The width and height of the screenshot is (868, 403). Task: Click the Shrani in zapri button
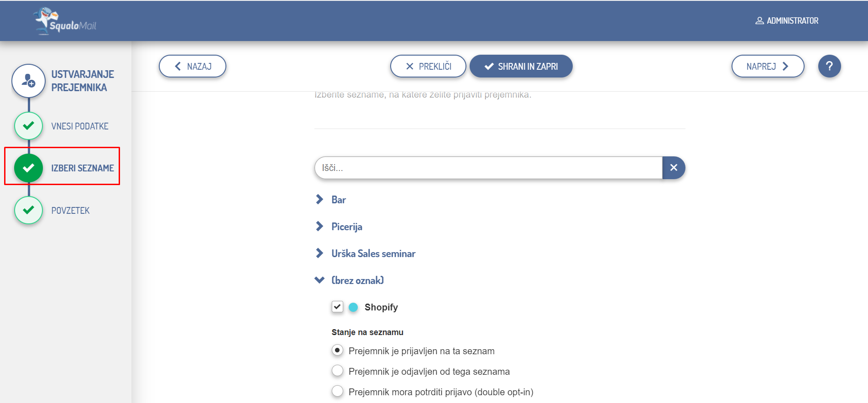[521, 67]
